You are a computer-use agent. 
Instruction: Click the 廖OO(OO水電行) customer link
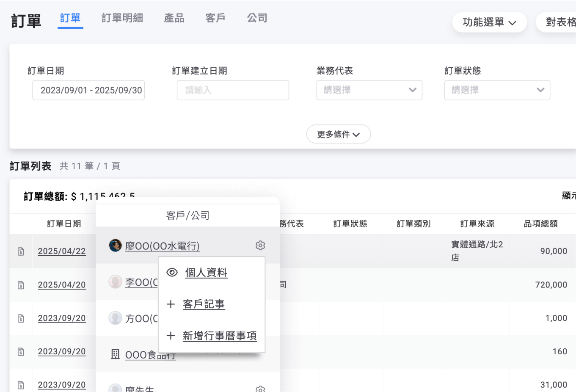(x=162, y=246)
